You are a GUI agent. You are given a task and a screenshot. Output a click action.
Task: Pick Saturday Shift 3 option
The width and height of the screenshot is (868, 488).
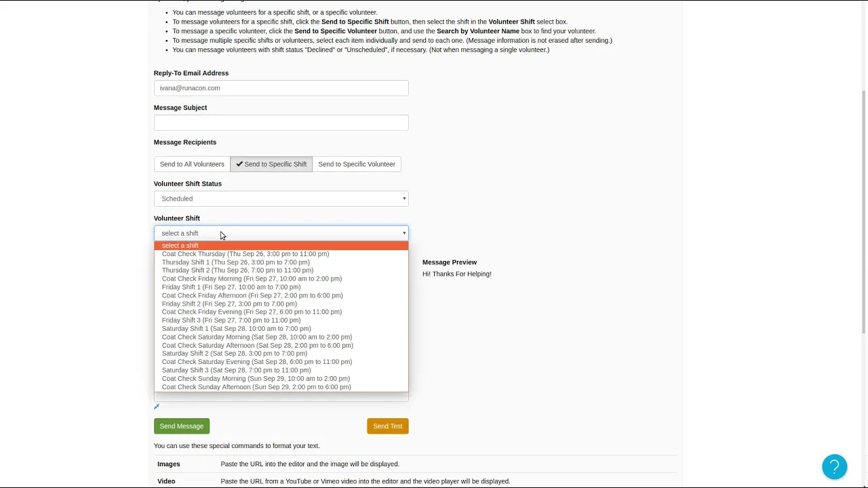click(x=281, y=370)
